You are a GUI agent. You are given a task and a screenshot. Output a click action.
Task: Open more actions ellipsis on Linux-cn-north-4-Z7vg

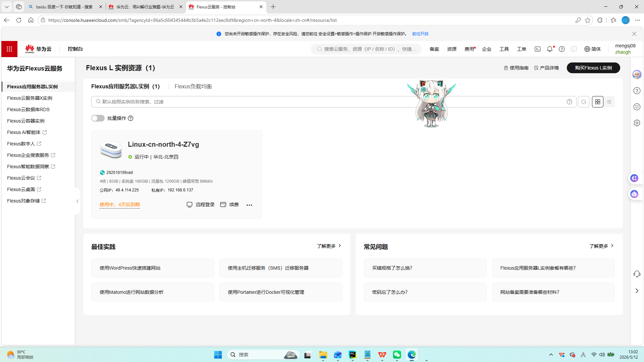pos(249,205)
